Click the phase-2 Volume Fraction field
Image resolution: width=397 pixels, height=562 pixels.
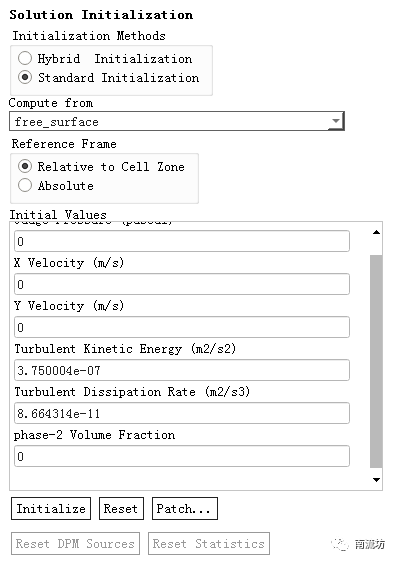pos(182,456)
